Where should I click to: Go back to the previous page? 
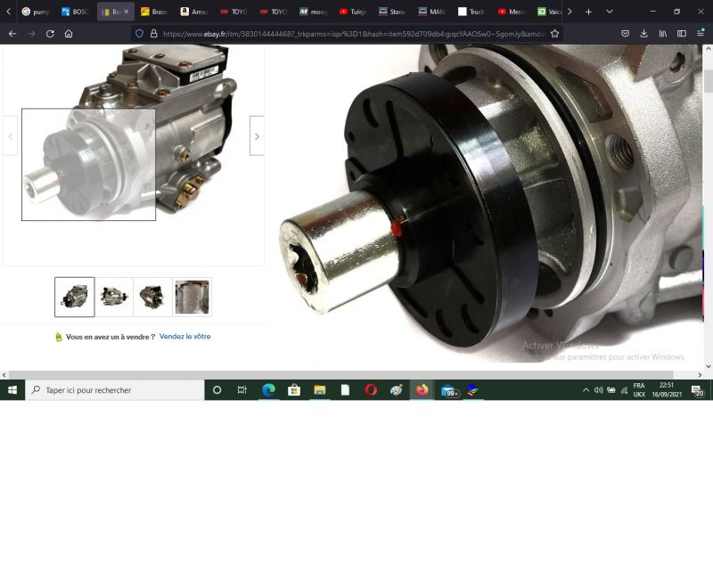[12, 34]
